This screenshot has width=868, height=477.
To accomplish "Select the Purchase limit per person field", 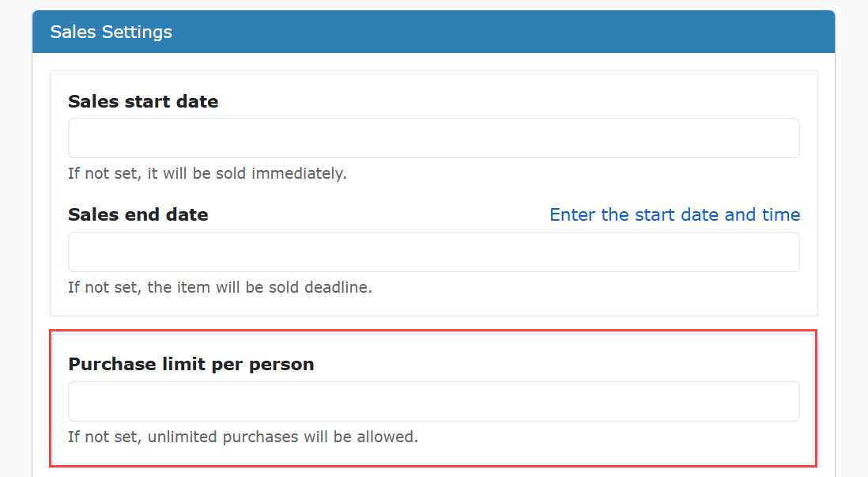I will tap(433, 401).
